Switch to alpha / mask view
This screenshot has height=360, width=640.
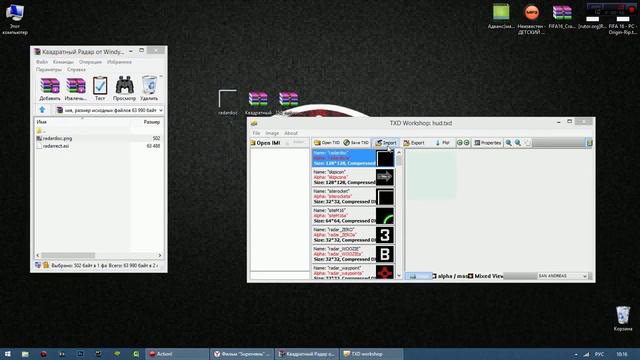(449, 276)
